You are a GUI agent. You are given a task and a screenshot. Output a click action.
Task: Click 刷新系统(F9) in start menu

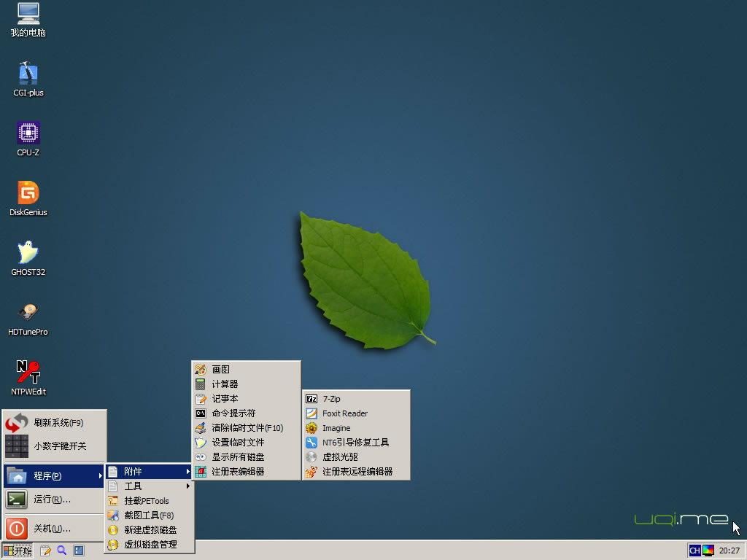[54, 423]
